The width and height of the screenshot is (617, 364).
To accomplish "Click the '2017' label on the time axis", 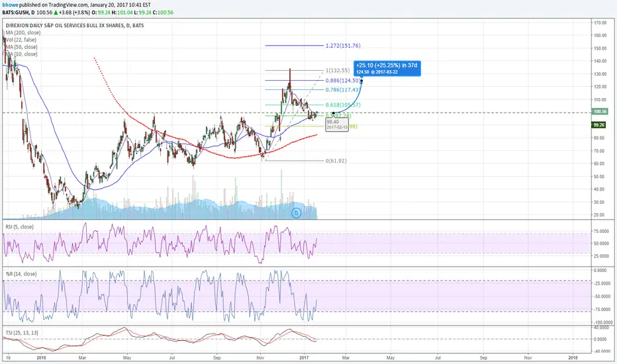I will (x=304, y=358).
